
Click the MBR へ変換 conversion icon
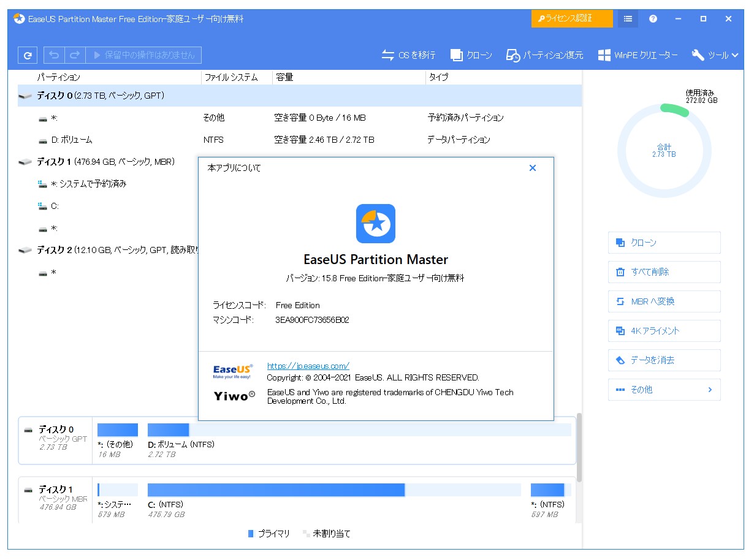(620, 301)
